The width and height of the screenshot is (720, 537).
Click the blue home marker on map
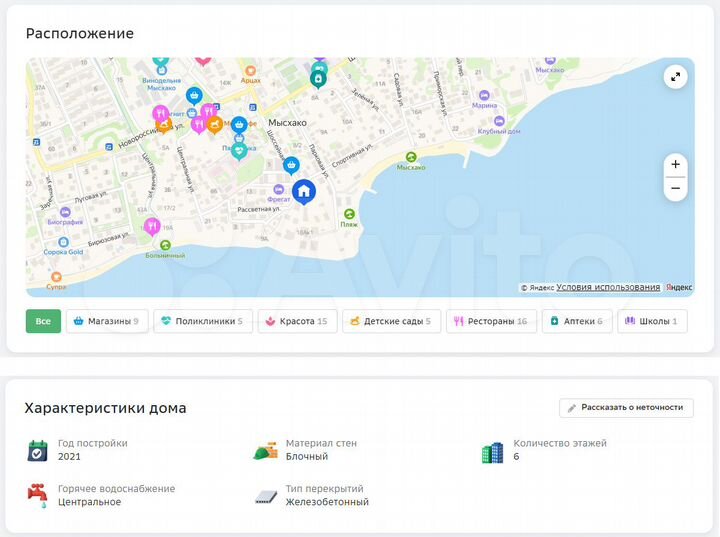(304, 191)
